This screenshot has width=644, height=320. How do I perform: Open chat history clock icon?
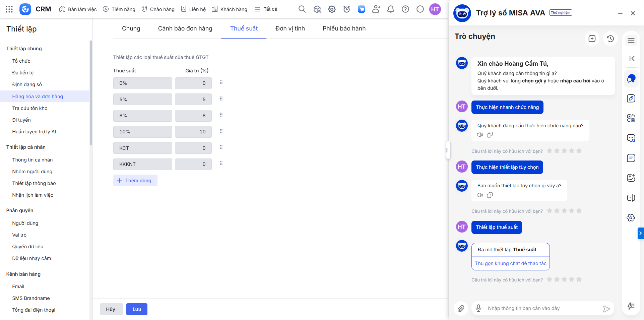click(x=610, y=39)
